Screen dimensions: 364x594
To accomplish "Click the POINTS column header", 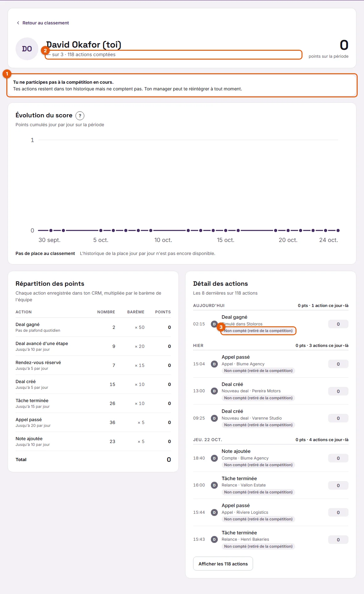I will (x=163, y=312).
